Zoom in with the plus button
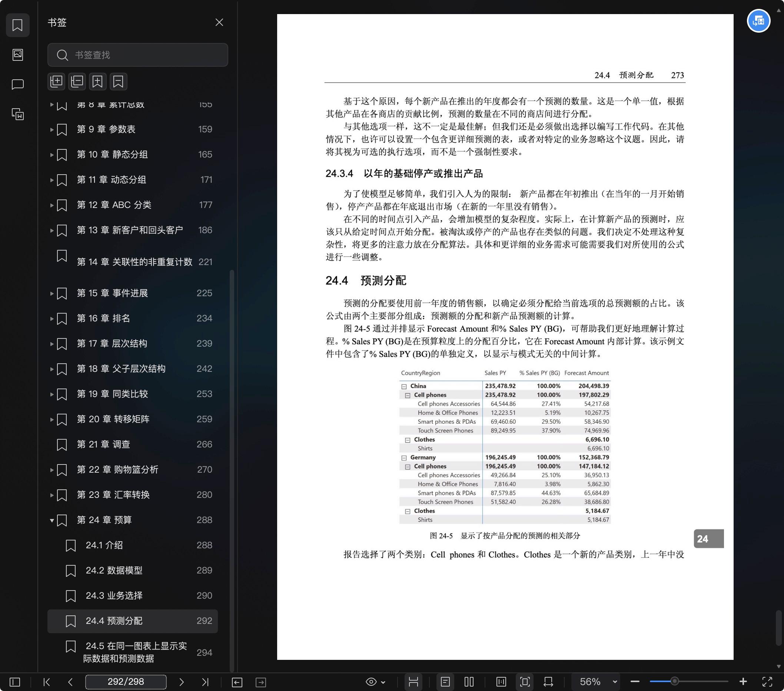 (743, 682)
